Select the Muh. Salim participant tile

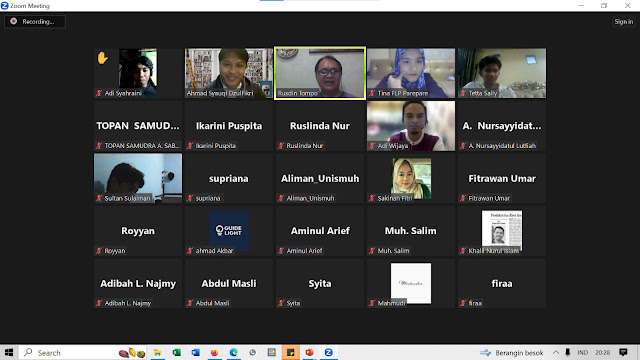411,231
